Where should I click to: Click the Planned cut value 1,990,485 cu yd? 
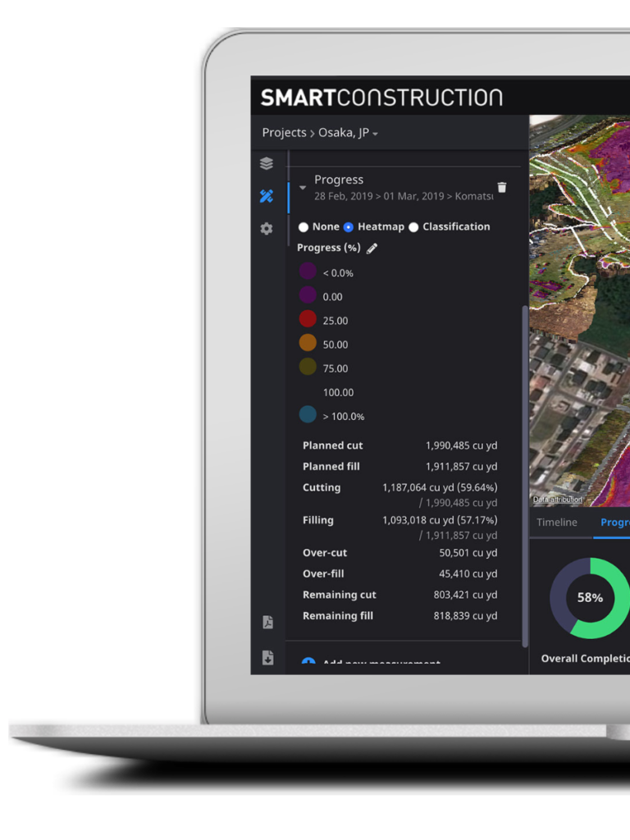tap(461, 445)
